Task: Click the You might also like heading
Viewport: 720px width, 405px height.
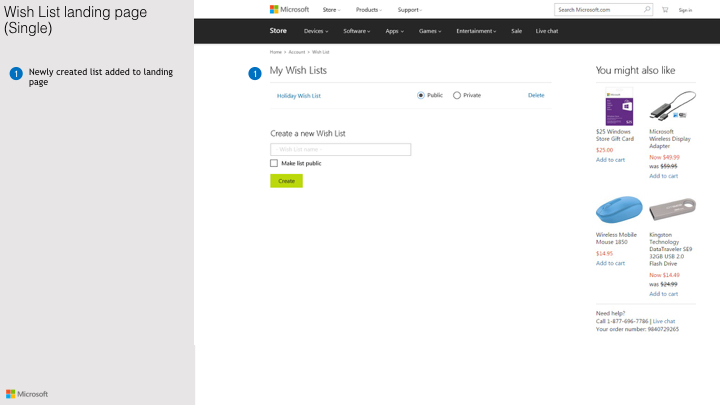Action: [x=636, y=70]
